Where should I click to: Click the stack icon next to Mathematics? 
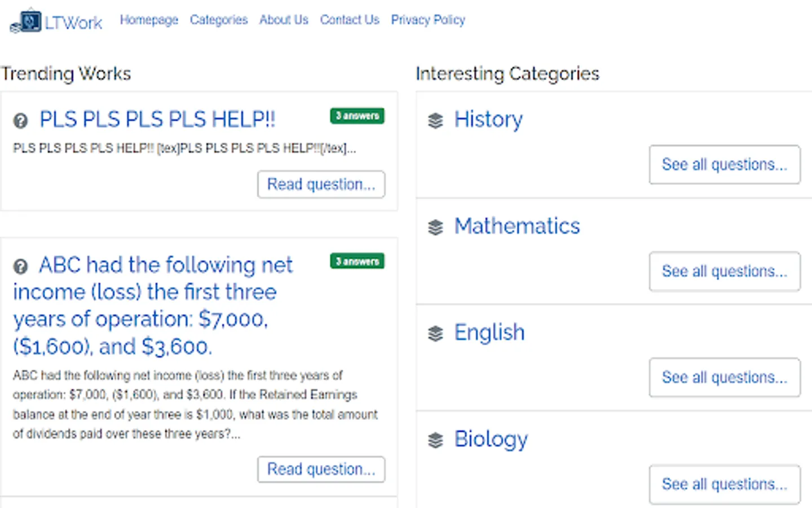[435, 227]
